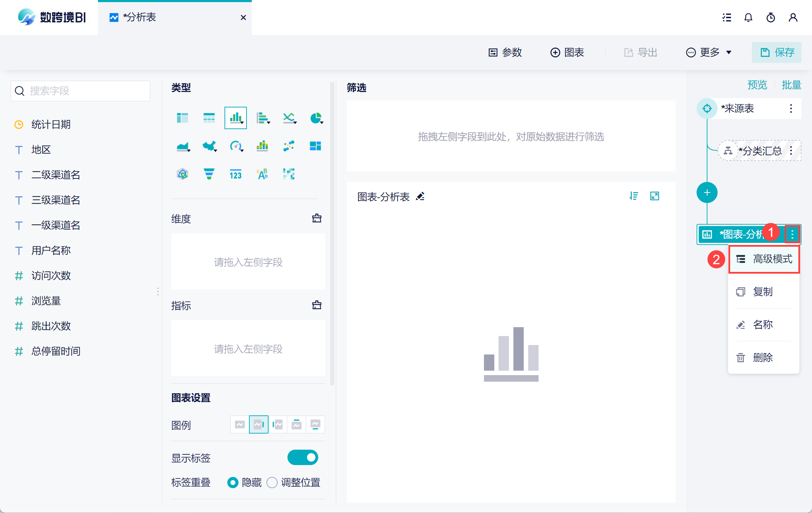Image resolution: width=812 pixels, height=513 pixels.
Task: Click the 预览 link
Action: (757, 85)
